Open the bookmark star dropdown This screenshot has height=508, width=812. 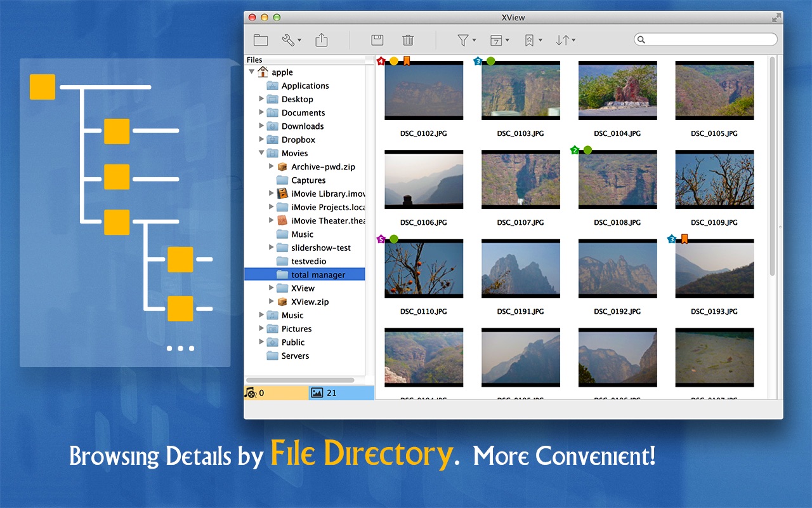(533, 40)
